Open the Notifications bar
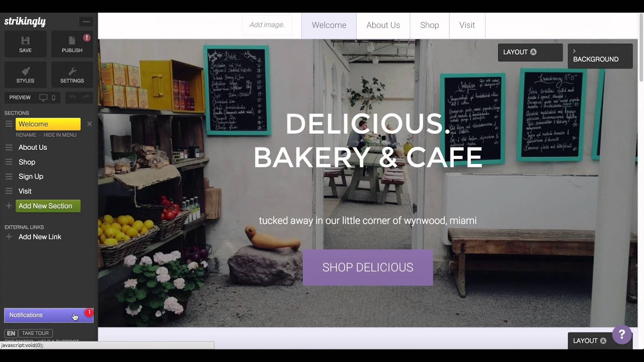The width and height of the screenshot is (644, 362). tap(49, 315)
